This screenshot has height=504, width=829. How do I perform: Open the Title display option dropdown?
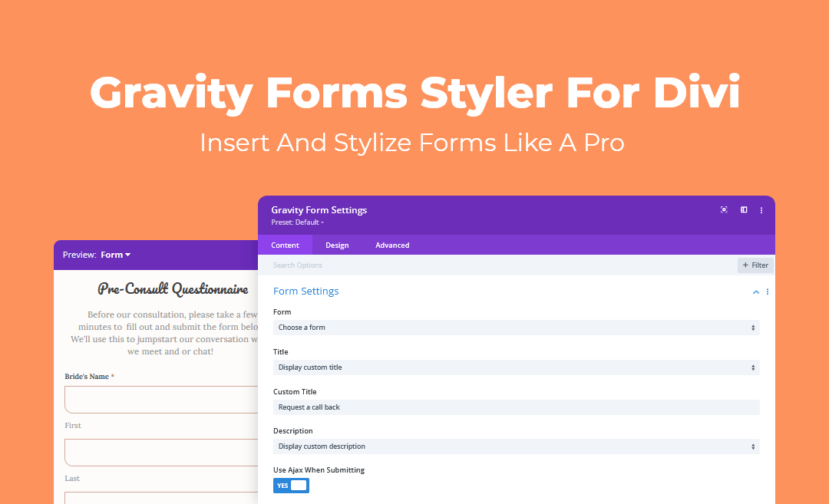(516, 367)
